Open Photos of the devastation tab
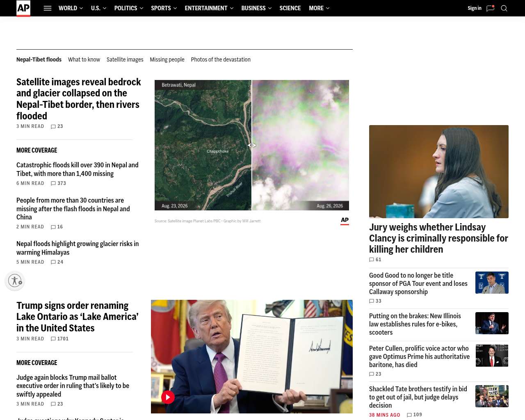This screenshot has width=525, height=420. pos(221,59)
